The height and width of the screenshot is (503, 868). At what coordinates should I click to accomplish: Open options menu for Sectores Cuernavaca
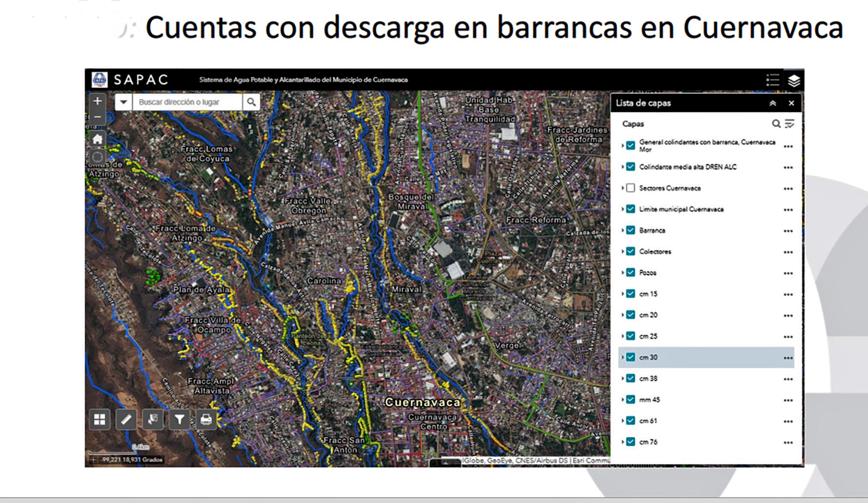click(788, 189)
